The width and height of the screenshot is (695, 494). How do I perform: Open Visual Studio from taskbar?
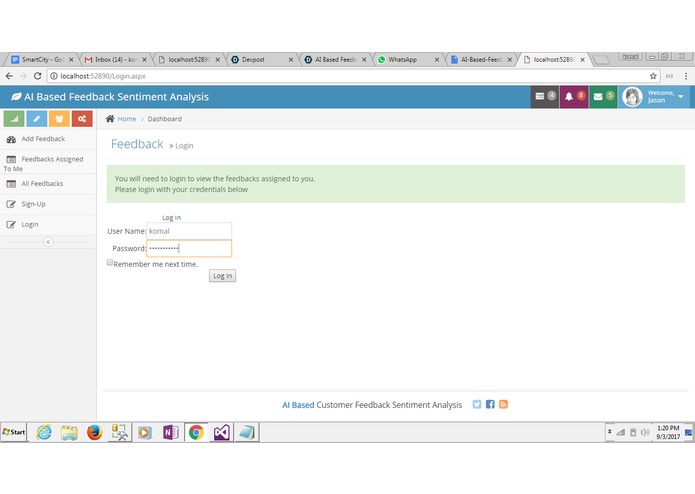click(x=222, y=432)
